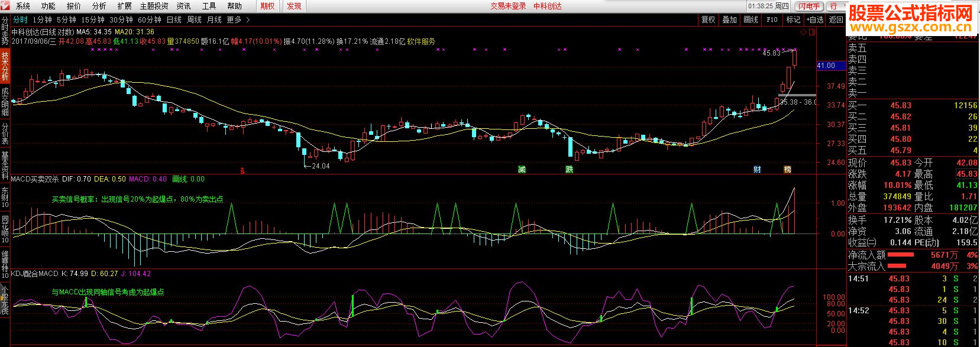The width and height of the screenshot is (980, 347).
Task: Select 基本资料 sidebar tab
Action: coord(5,166)
